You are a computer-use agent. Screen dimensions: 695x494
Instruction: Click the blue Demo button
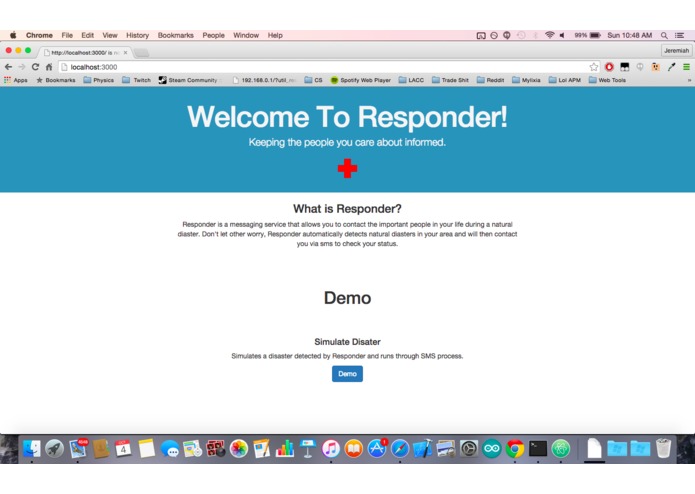[x=347, y=374]
